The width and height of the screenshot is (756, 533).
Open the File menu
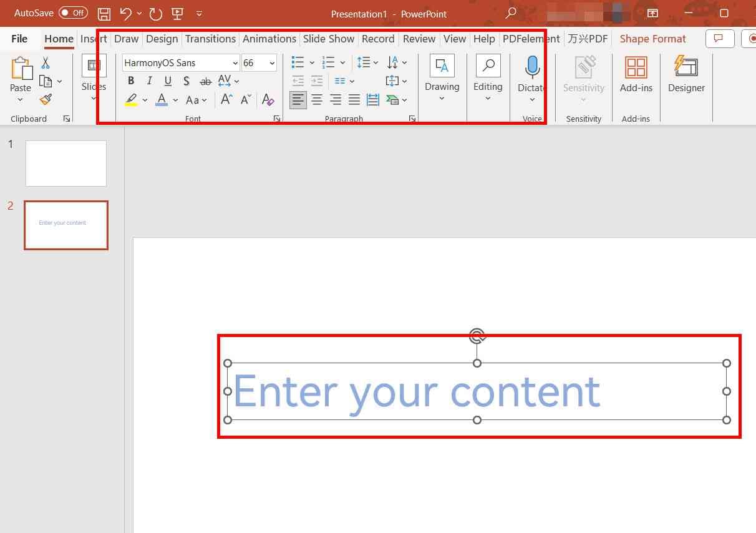tap(19, 39)
